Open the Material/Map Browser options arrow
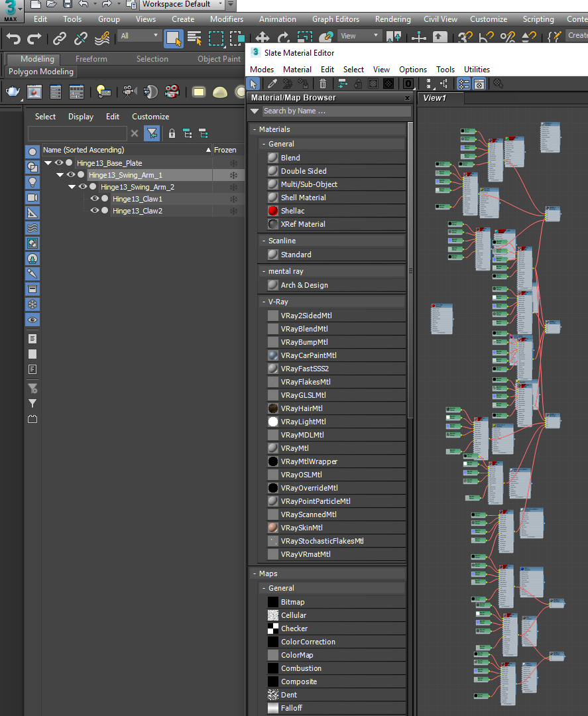Viewport: 588px width, 716px height. (x=255, y=111)
